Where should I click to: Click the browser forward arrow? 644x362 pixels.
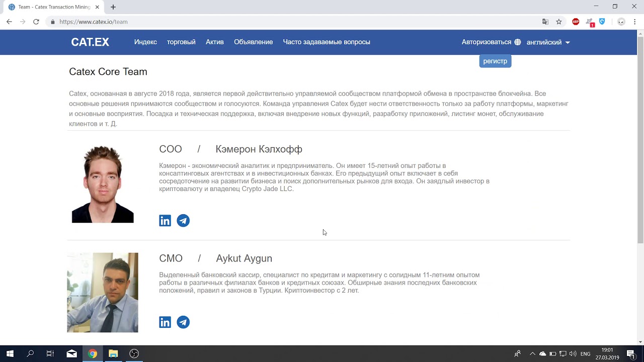click(x=23, y=22)
